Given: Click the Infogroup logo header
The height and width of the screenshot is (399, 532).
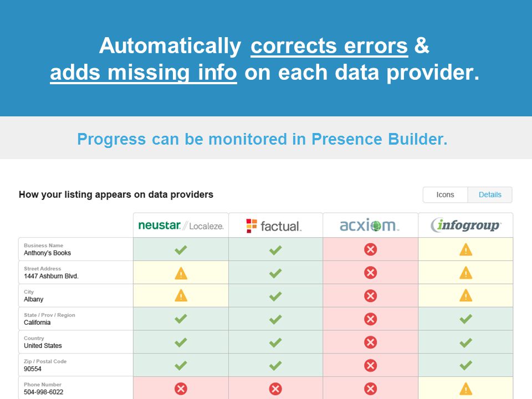Looking at the screenshot, I should coord(465,226).
